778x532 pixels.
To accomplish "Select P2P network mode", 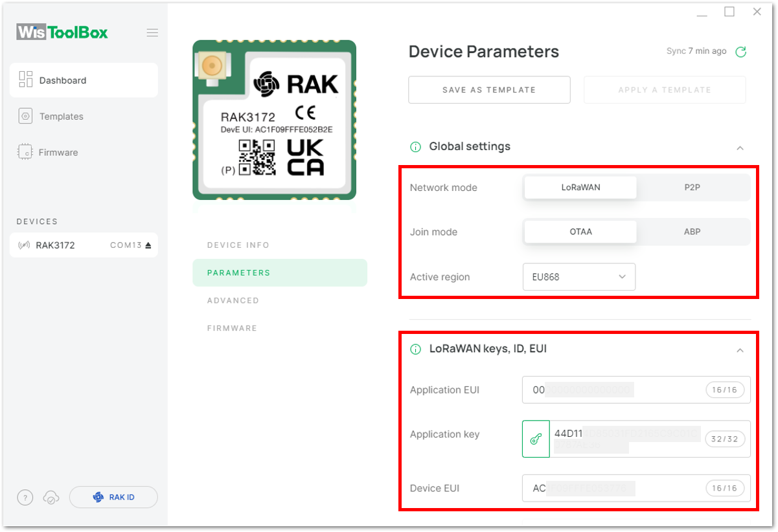I will tap(692, 188).
